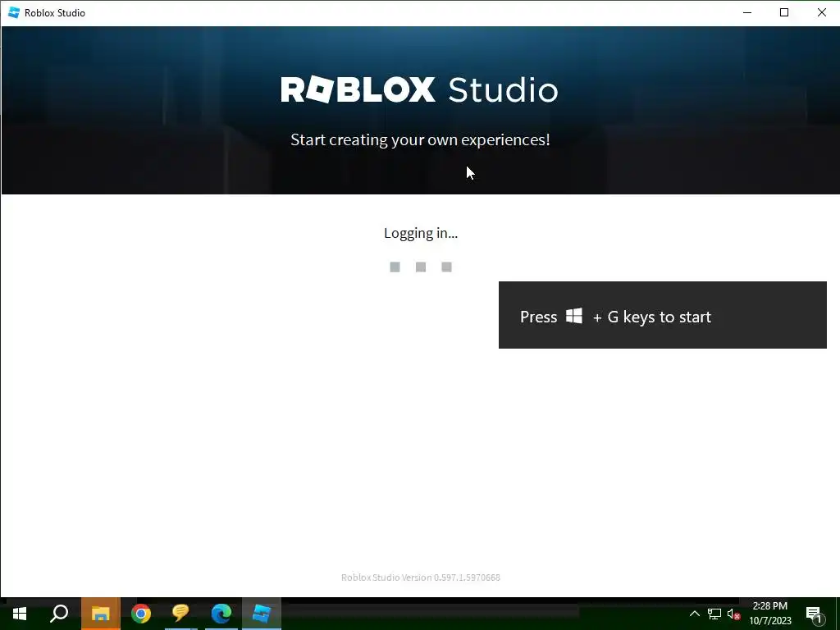Click the ROBLOX Studio logo banner
The height and width of the screenshot is (630, 840).
pyautogui.click(x=419, y=89)
